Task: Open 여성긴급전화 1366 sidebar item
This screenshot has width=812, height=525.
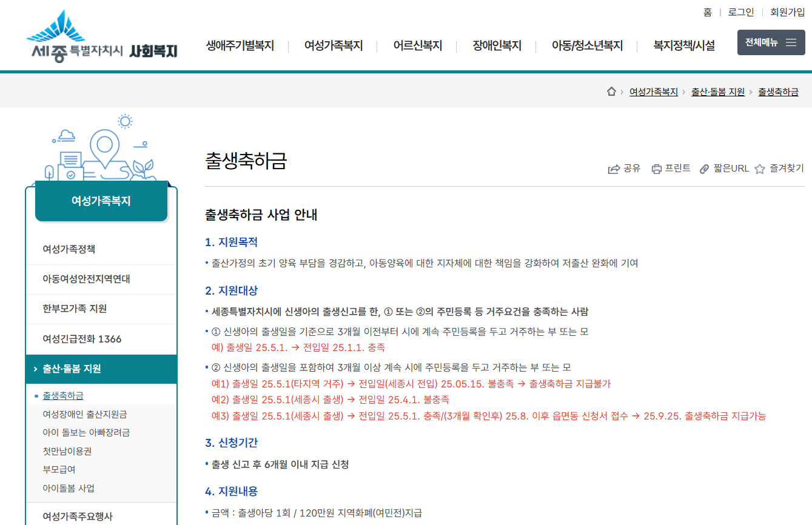Action: coord(82,339)
